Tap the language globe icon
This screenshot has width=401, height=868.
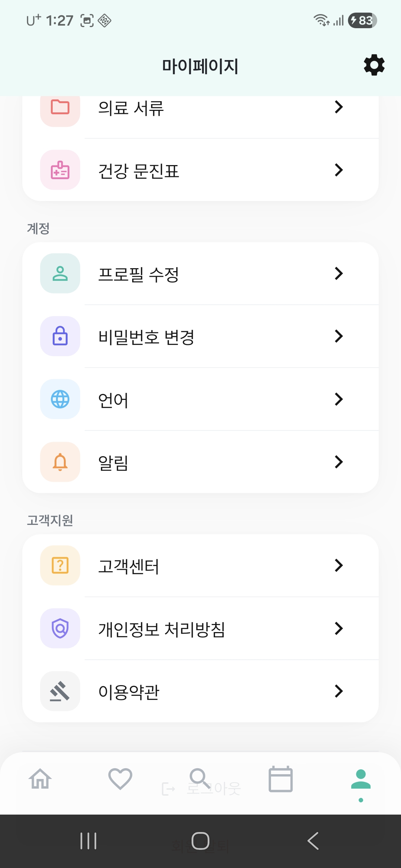[x=60, y=399]
